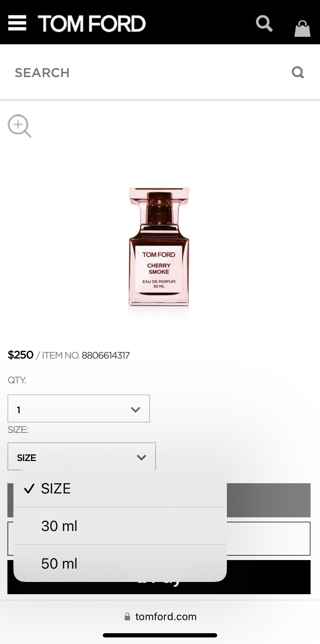320x644 pixels.
Task: Click the TOM FORD logo
Action: (x=92, y=23)
